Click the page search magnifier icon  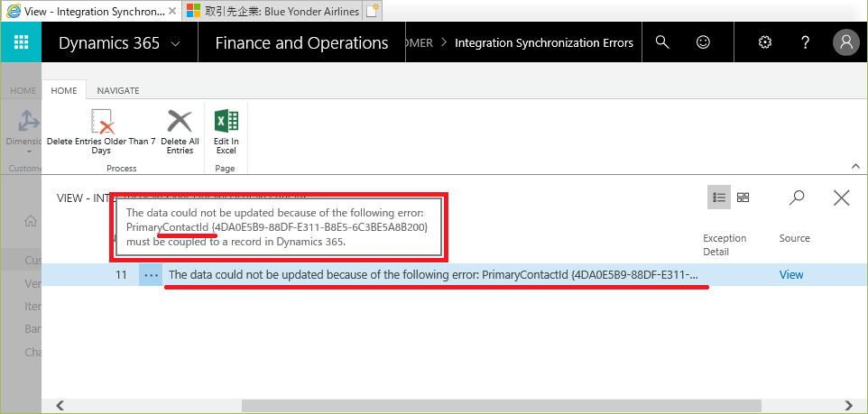click(797, 197)
